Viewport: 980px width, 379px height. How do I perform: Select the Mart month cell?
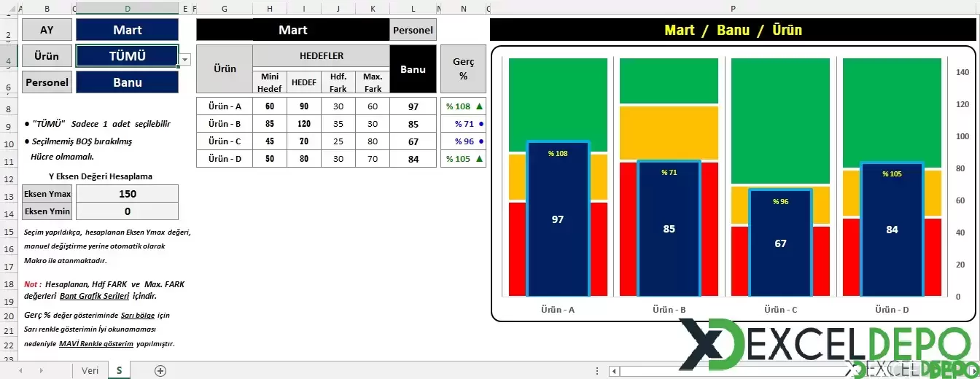click(127, 30)
